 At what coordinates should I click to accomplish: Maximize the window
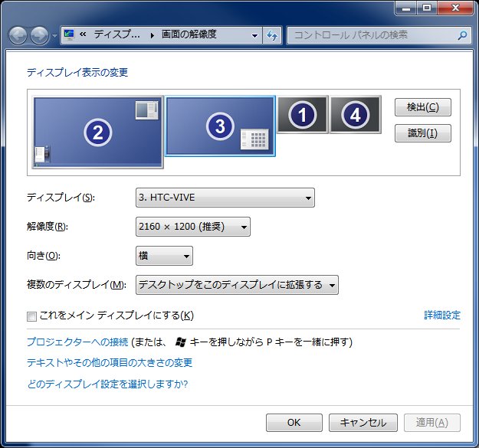pyautogui.click(x=427, y=8)
